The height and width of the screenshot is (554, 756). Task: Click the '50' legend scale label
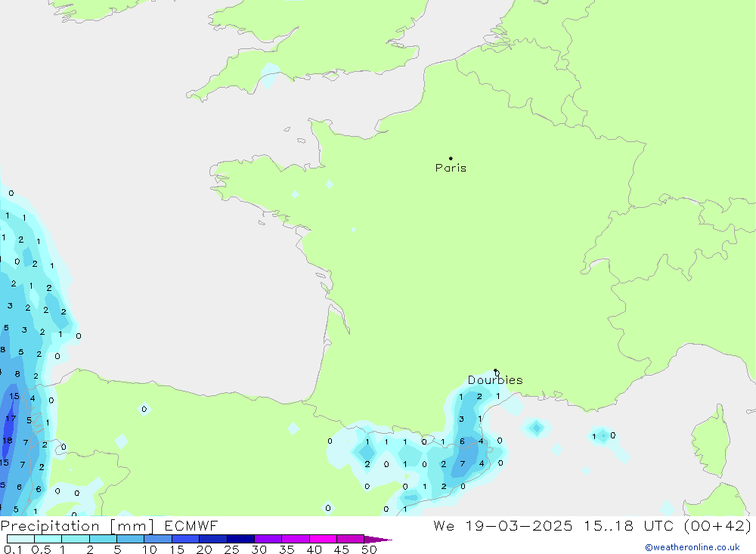pos(369,549)
